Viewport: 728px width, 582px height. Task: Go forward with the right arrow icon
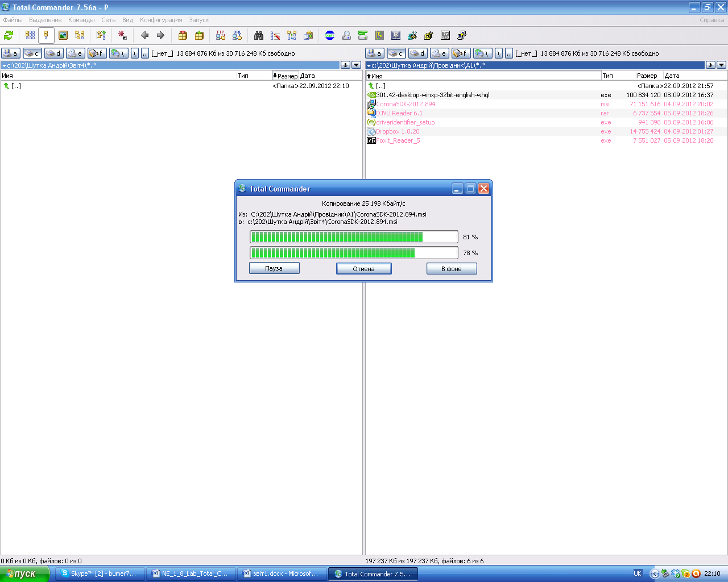coord(161,35)
